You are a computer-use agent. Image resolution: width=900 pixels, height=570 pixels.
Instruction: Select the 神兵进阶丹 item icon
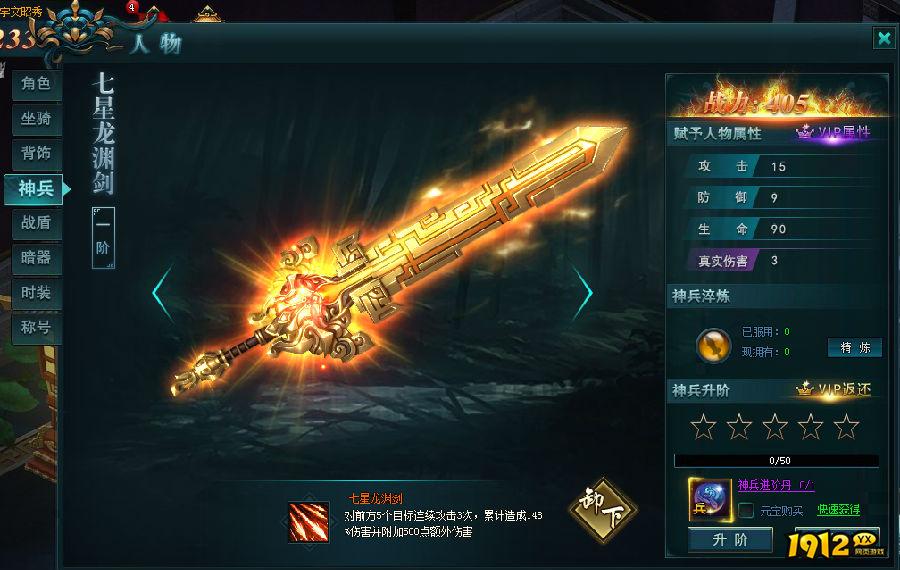[710, 500]
